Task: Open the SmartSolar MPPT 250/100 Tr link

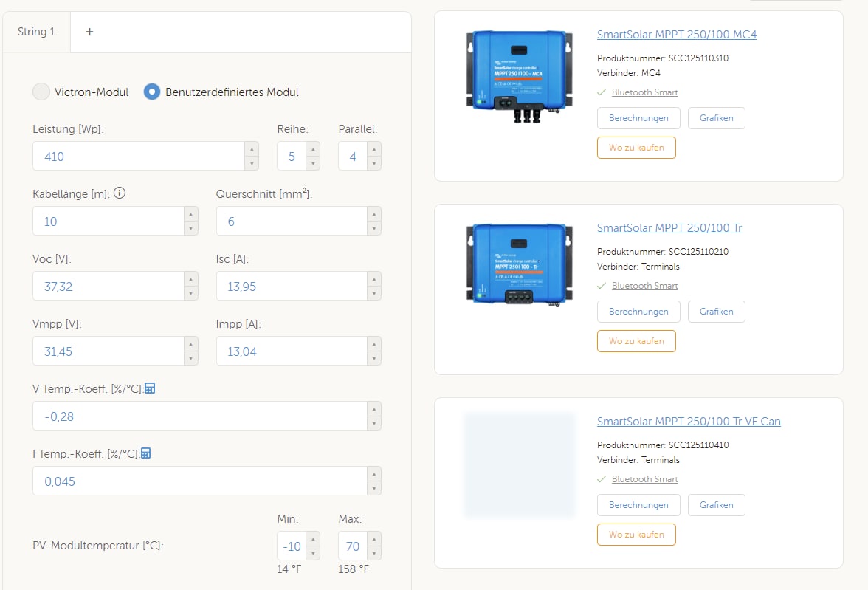Action: click(x=669, y=227)
